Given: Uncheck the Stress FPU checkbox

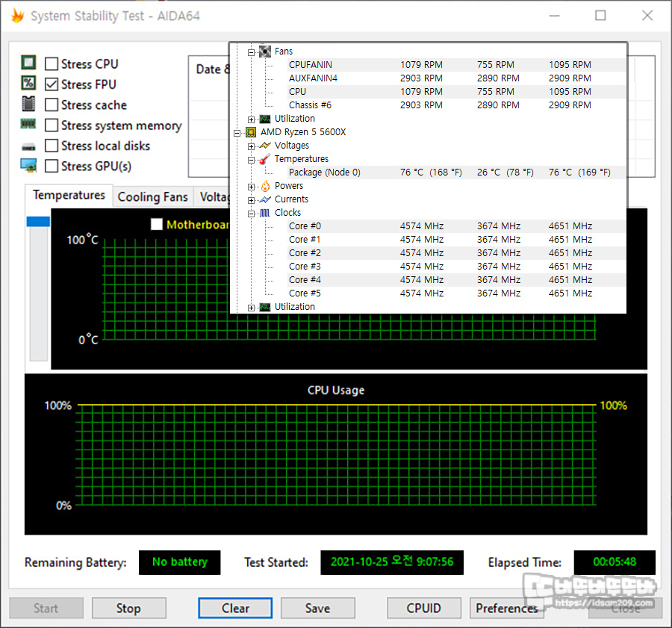Looking at the screenshot, I should pyautogui.click(x=52, y=84).
